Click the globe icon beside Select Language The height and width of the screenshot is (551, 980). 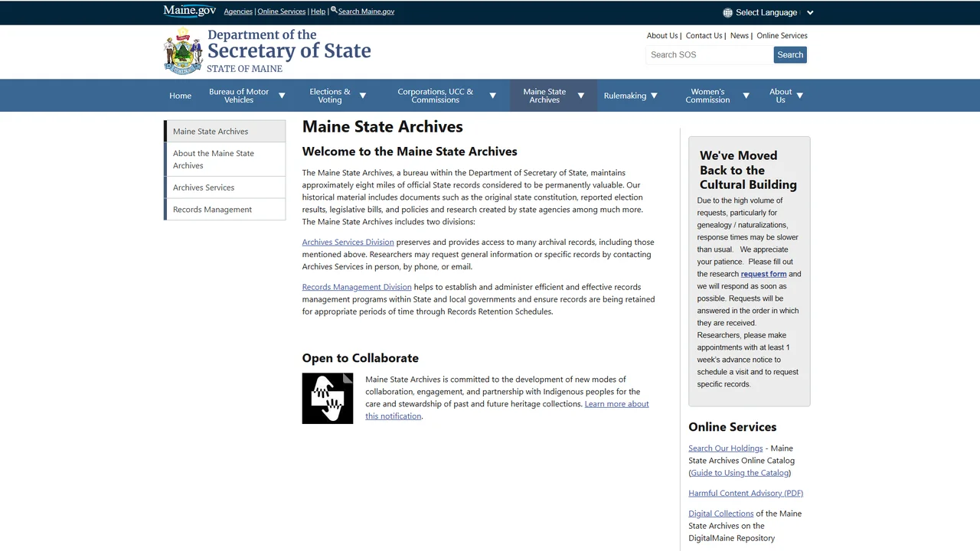click(727, 12)
